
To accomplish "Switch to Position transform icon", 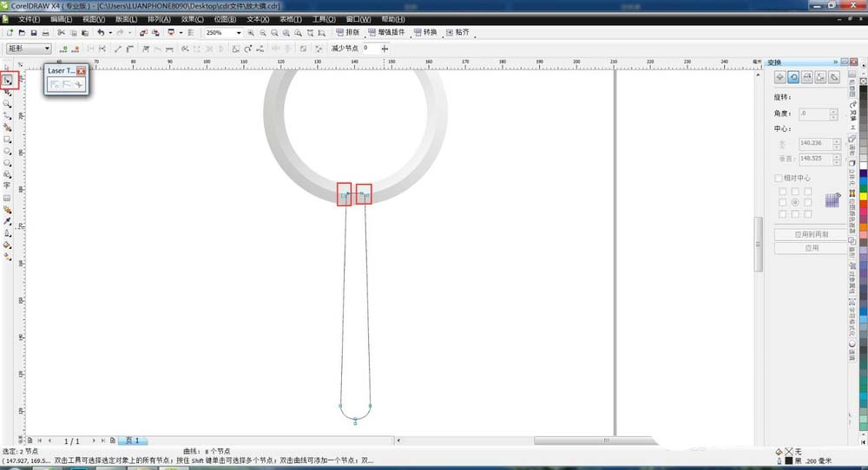I will click(x=780, y=77).
